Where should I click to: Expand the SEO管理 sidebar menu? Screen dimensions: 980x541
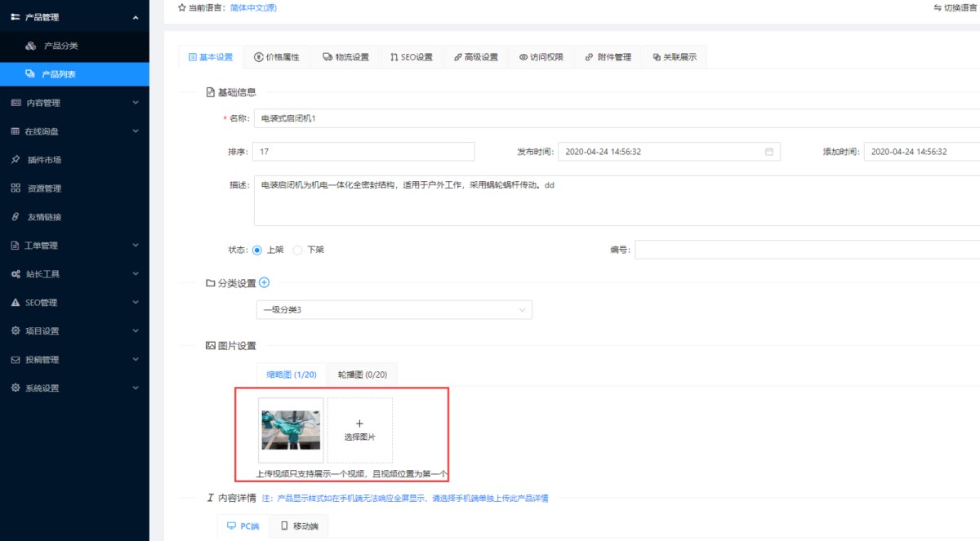(74, 303)
